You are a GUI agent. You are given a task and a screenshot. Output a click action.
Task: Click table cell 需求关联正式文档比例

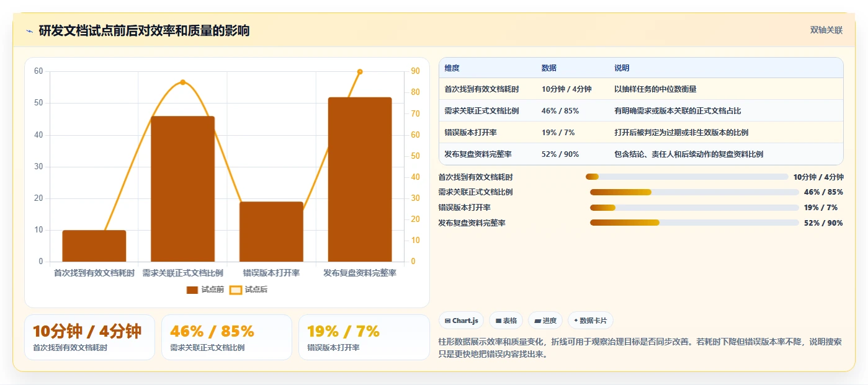coord(481,110)
